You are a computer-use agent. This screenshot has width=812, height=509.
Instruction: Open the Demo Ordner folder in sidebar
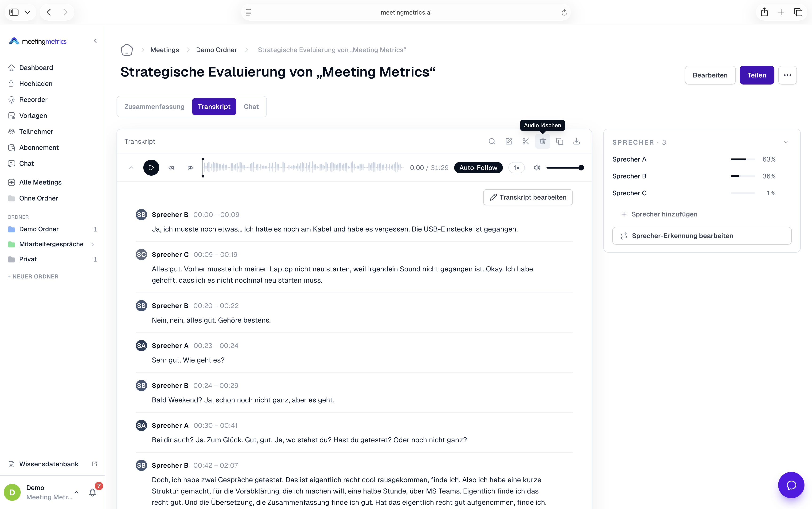click(x=53, y=229)
